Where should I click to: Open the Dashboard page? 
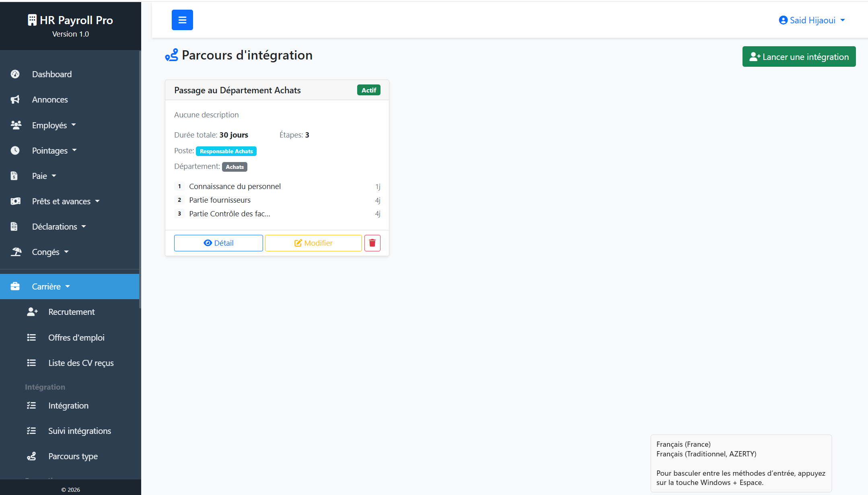click(x=70, y=74)
